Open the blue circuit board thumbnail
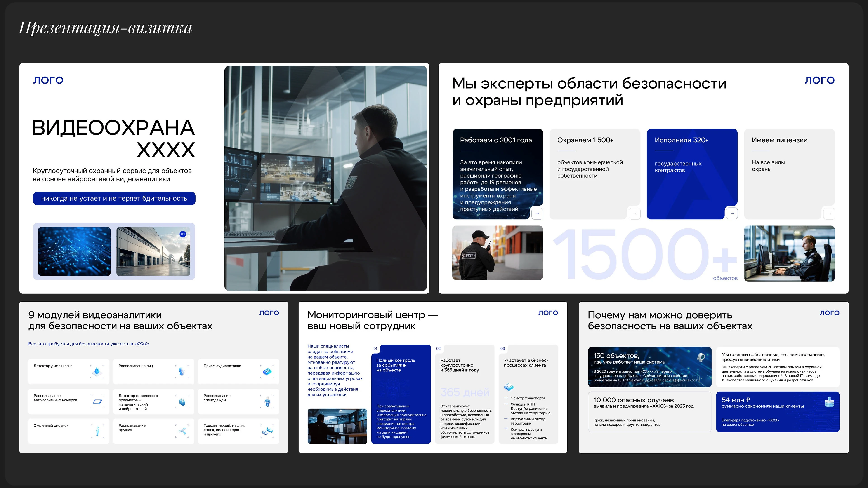Image resolution: width=868 pixels, height=488 pixels. (74, 251)
